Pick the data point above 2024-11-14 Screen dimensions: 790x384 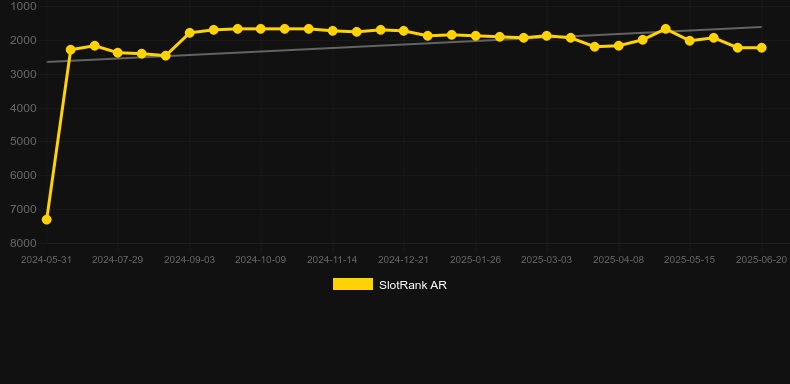(x=333, y=31)
